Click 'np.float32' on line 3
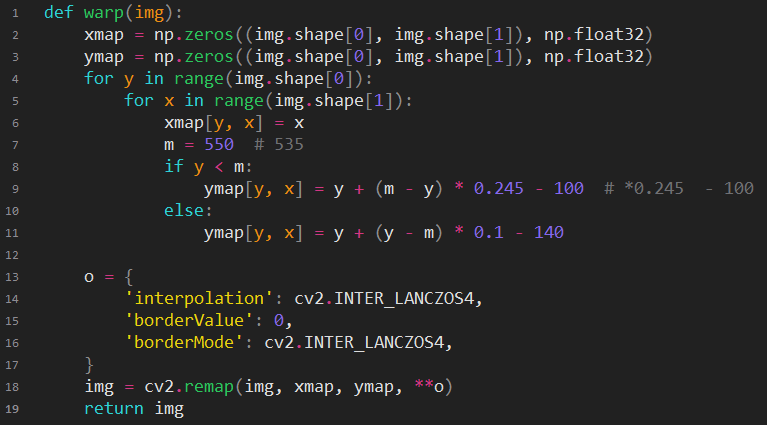This screenshot has height=425, width=767. 594,57
